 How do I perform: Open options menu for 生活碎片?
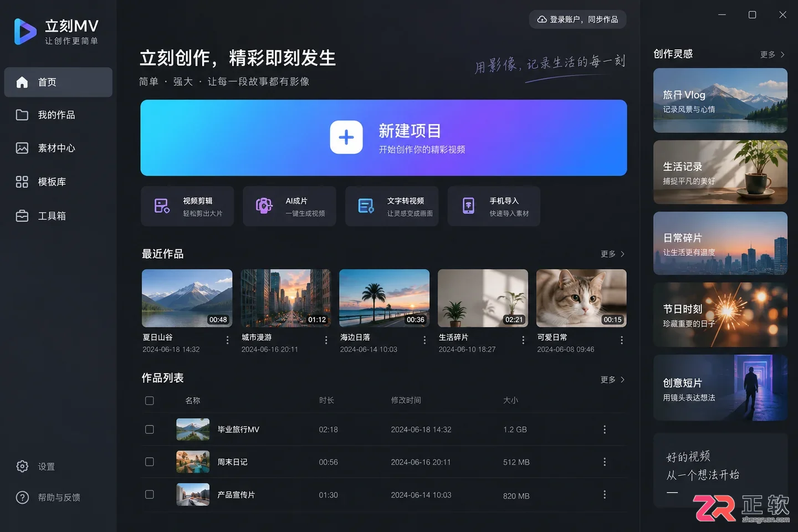(x=523, y=340)
